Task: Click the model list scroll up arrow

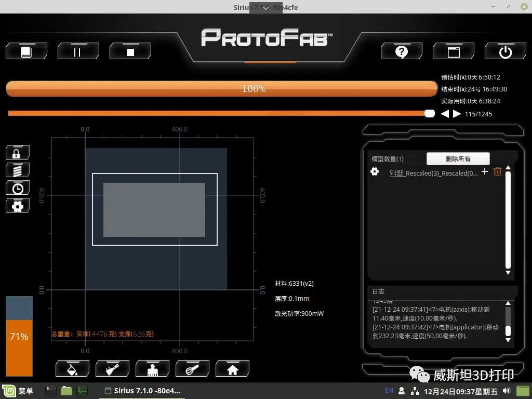Action: 508,168
